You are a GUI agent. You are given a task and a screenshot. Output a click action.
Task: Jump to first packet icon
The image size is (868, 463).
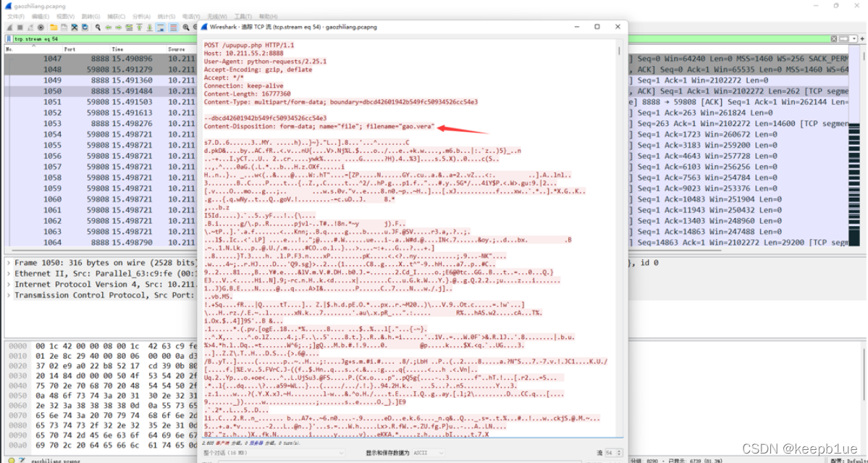[140, 28]
